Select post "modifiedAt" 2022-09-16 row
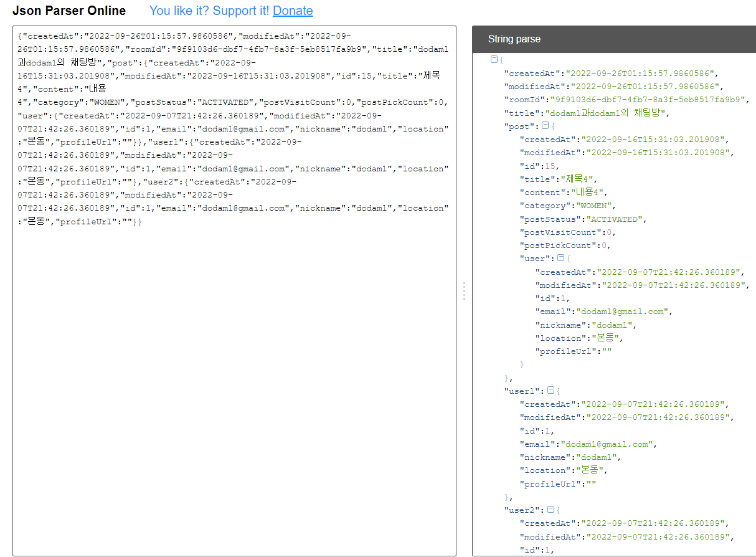 click(628, 153)
